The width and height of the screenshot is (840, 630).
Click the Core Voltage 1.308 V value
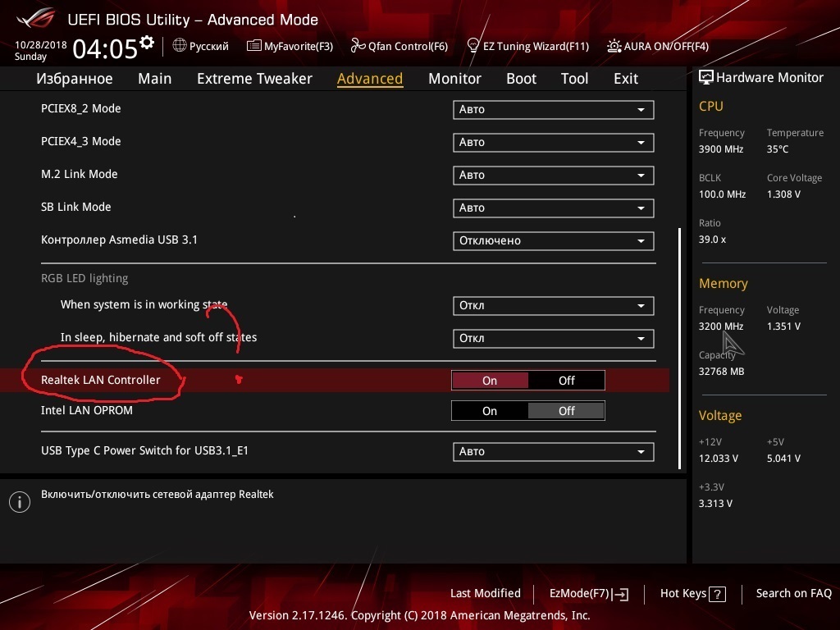point(783,194)
